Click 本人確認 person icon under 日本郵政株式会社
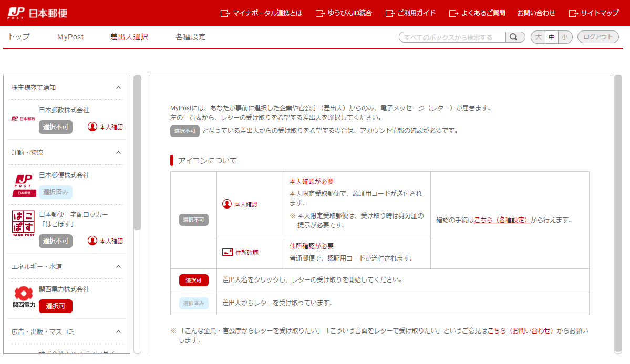Image resolution: width=630 pixels, height=364 pixels. click(92, 127)
